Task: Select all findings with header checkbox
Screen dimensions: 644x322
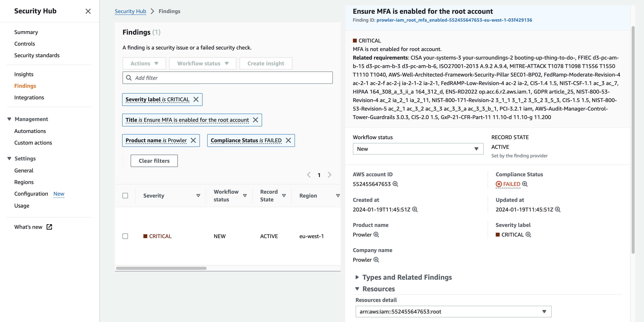Action: click(x=125, y=196)
